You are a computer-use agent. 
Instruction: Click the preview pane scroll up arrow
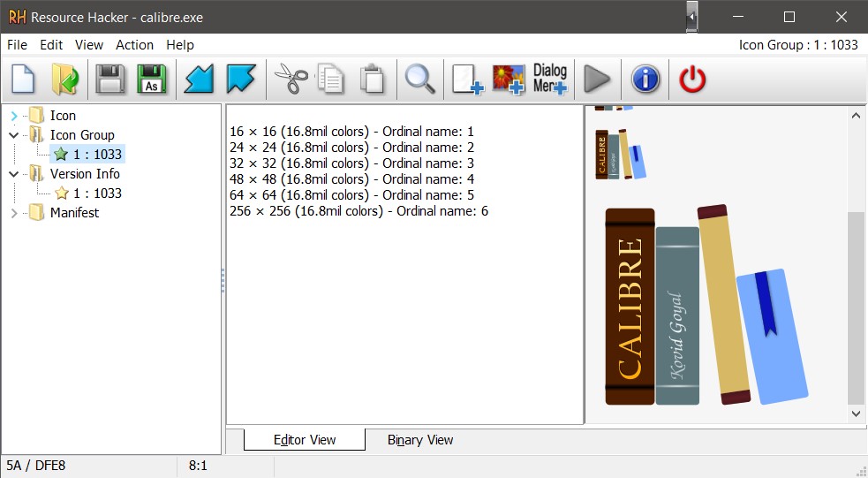[856, 116]
